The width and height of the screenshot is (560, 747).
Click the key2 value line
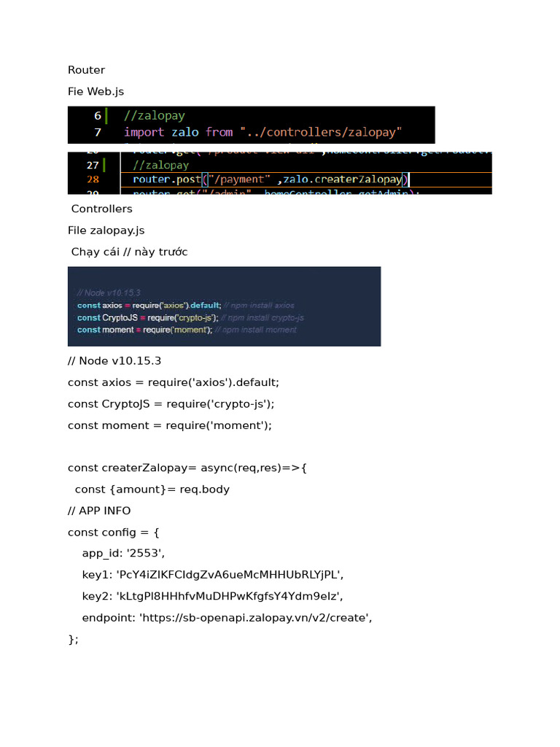[x=212, y=596]
